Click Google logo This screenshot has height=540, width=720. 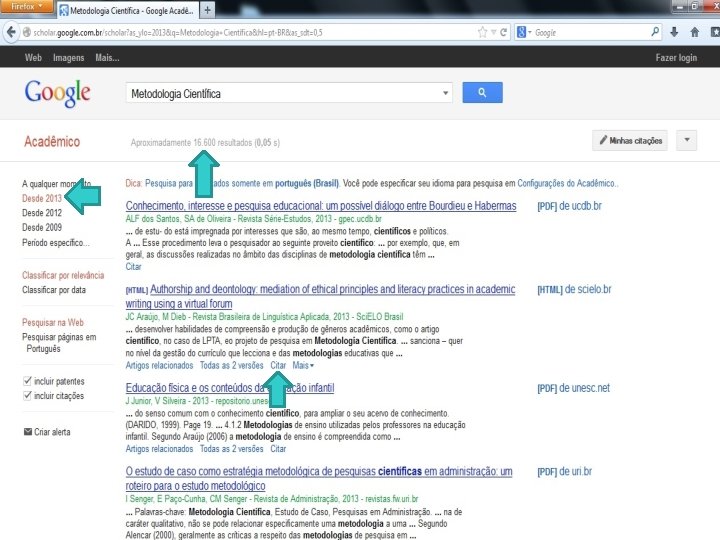point(57,93)
